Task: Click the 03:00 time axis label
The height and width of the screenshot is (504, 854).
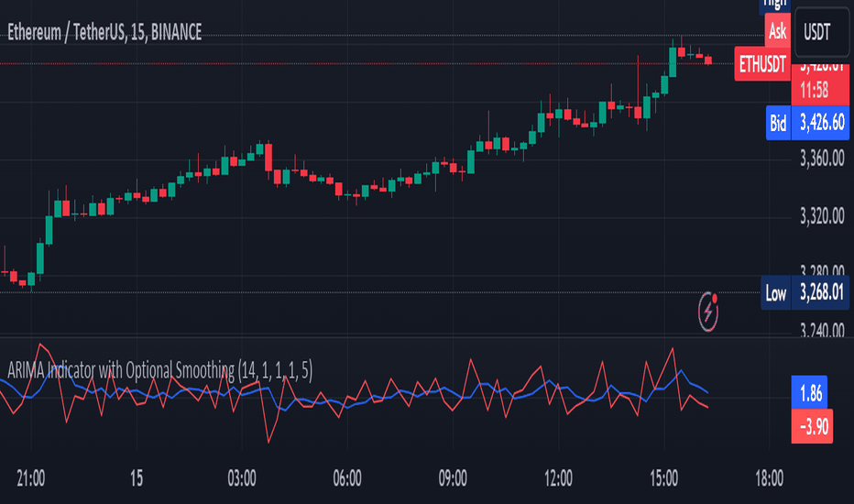Action: 242,479
